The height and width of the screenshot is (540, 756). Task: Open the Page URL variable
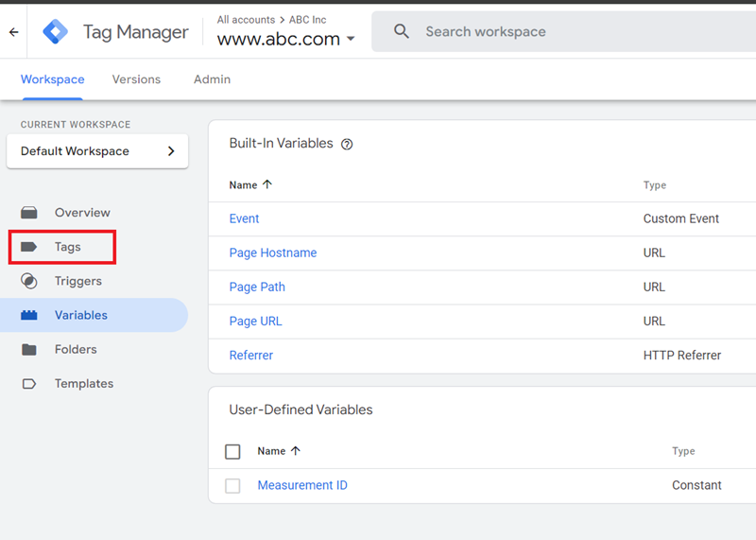(x=255, y=321)
